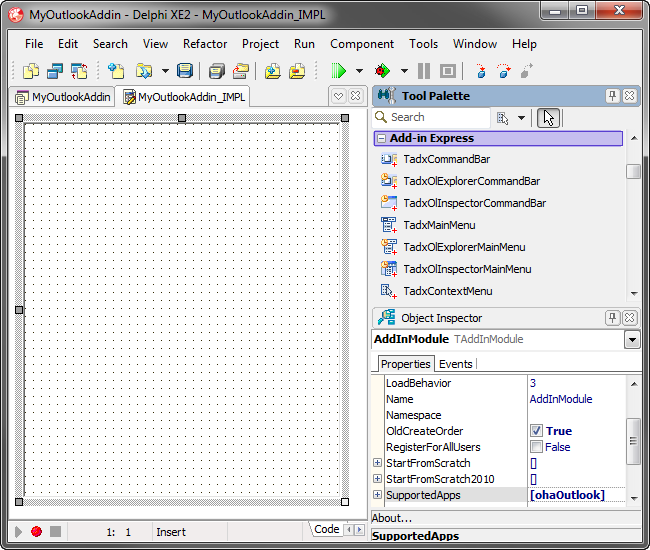
Task: Open the Refactor menu
Action: (x=205, y=44)
